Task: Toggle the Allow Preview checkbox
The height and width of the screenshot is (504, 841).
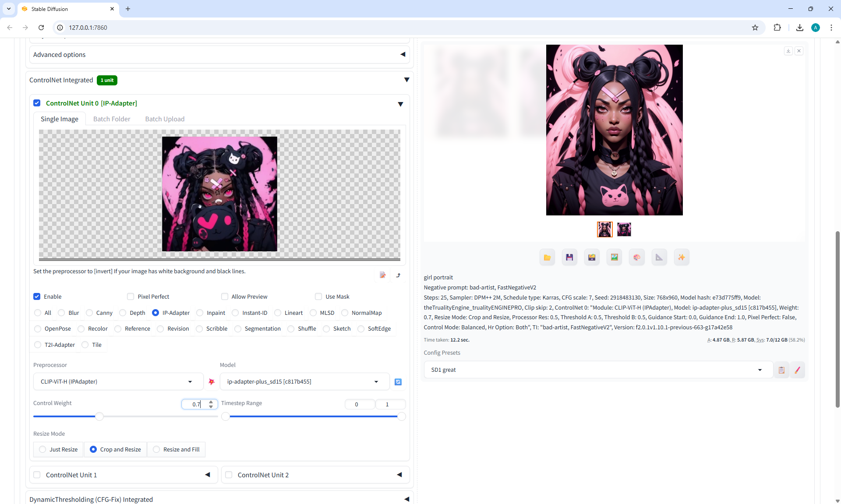Action: 225,296
